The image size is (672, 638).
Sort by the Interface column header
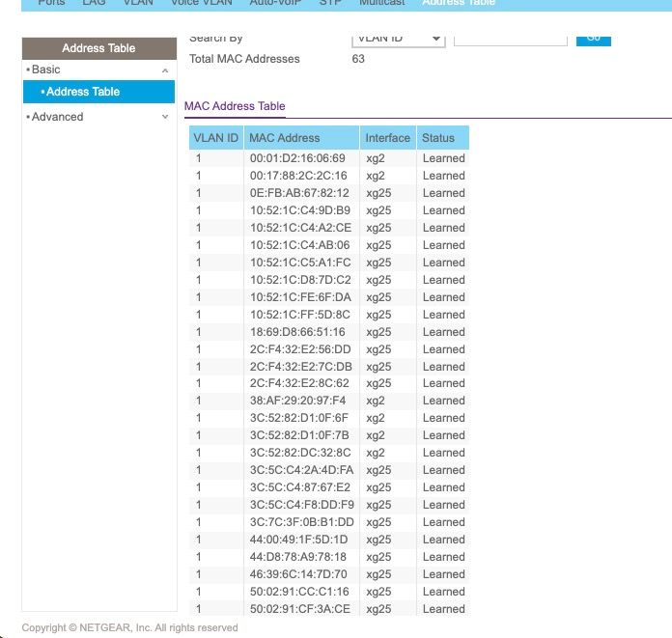(x=388, y=138)
